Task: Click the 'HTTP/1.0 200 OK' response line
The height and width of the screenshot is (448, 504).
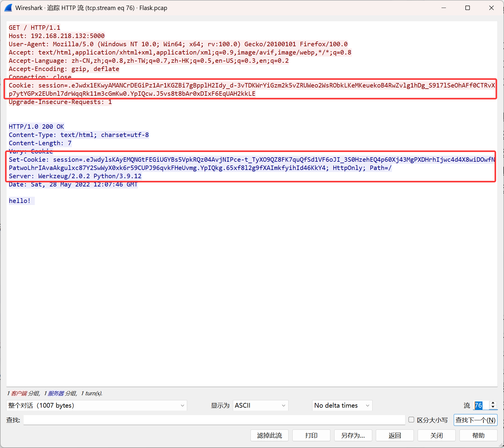Action: pyautogui.click(x=36, y=127)
